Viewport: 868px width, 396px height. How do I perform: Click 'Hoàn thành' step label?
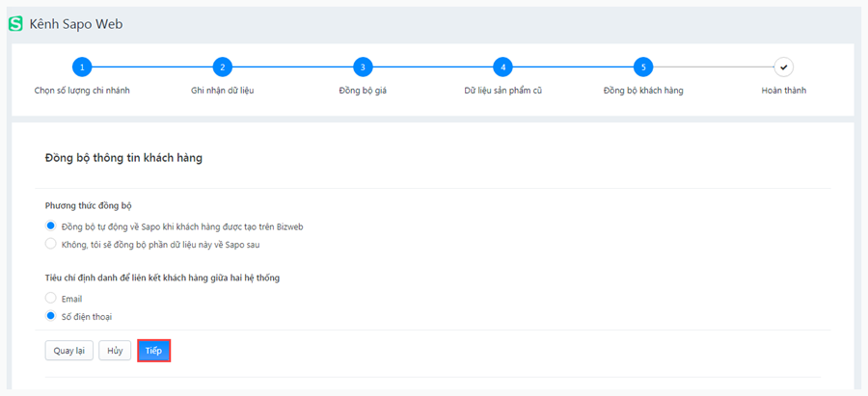point(784,91)
